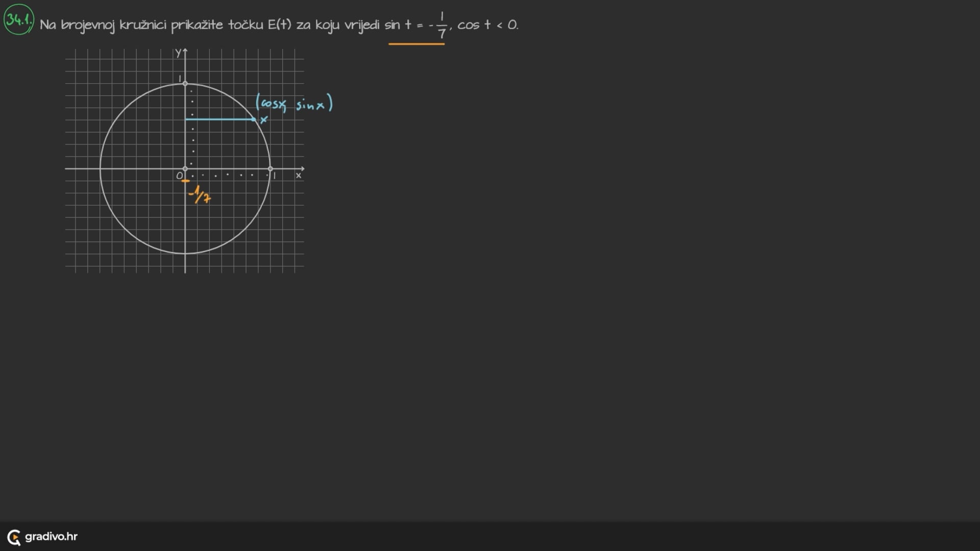Click the orange -1/7 handwritten label

pos(200,194)
